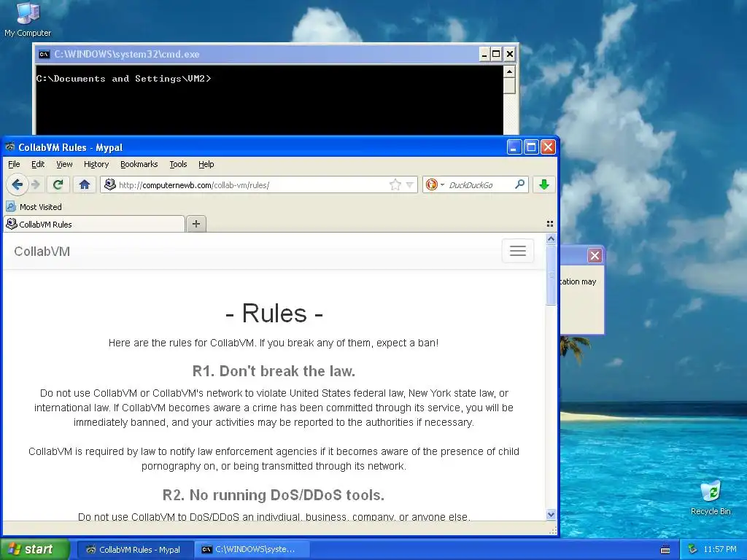Click the keyboard icon in taskbar

point(665,550)
